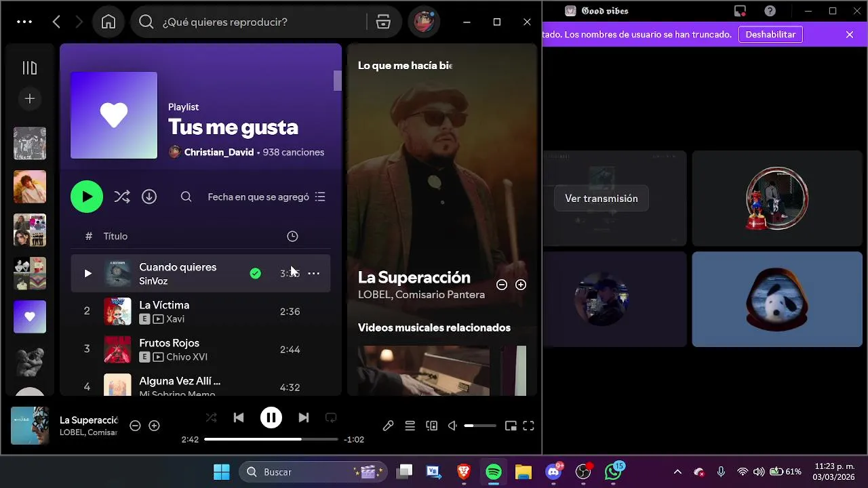Go back with the left arrow

coord(56,22)
